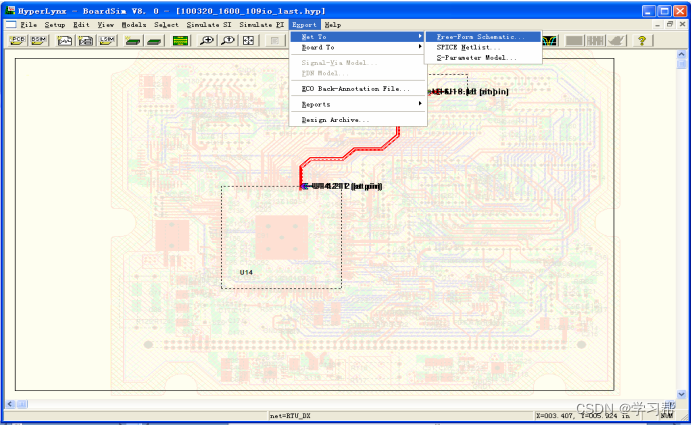Choose SPICE Netlist... from submenu
The image size is (691, 425).
[483, 47]
